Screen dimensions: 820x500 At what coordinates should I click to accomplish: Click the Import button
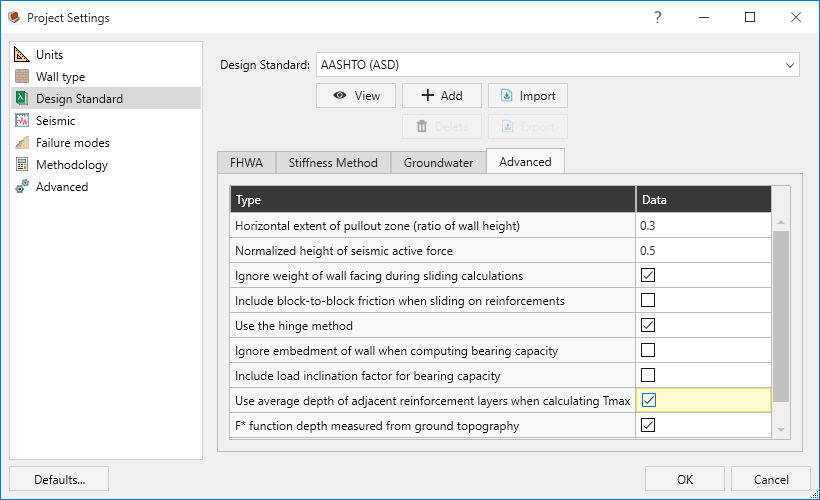(528, 96)
